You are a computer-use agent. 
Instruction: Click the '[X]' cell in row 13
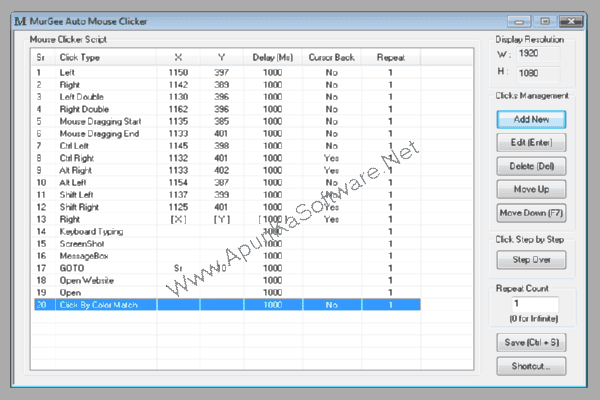pyautogui.click(x=178, y=219)
